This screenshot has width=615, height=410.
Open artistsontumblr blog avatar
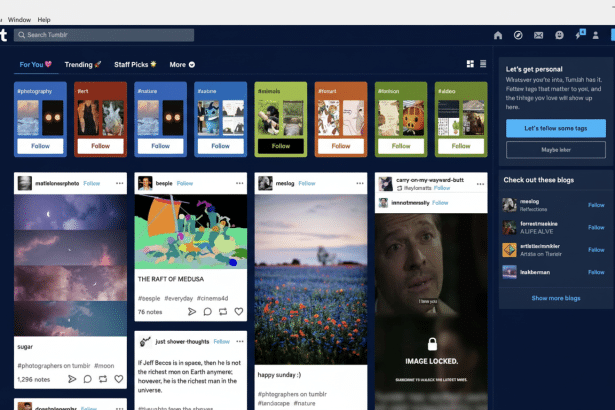pos(509,250)
